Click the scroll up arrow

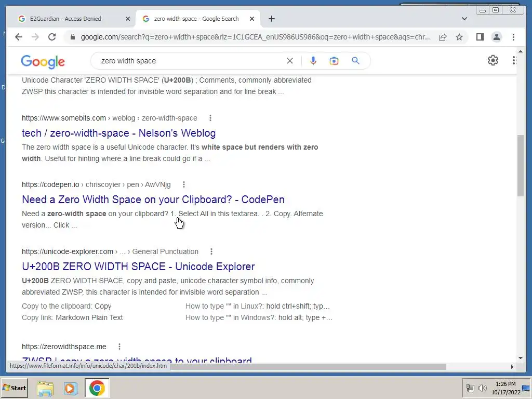click(x=521, y=51)
